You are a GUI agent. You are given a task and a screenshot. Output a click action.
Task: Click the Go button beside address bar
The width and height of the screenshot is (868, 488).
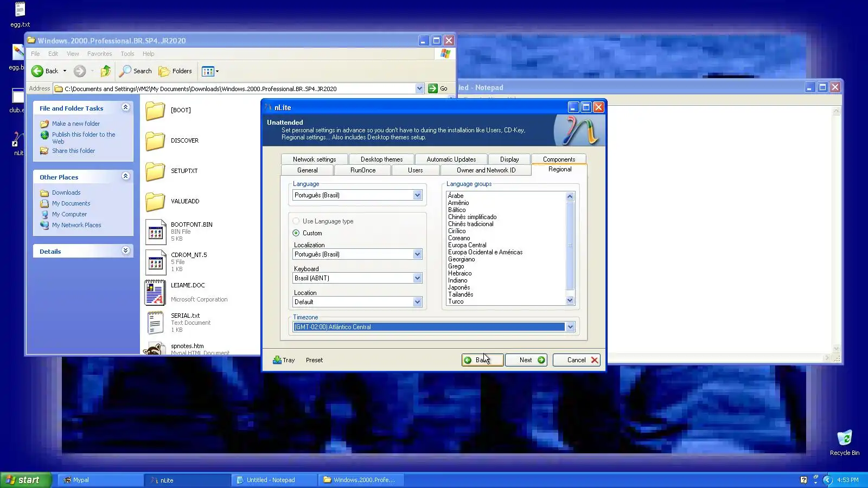pos(438,88)
